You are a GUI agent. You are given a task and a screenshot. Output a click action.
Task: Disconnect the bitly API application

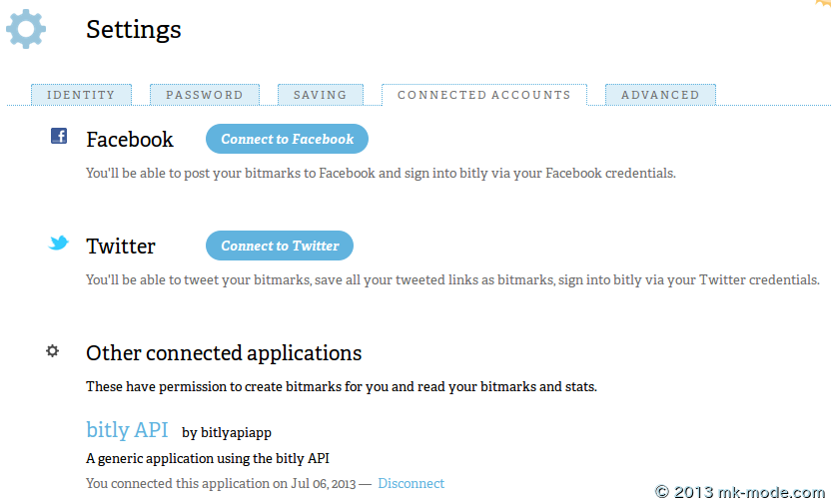(x=412, y=483)
